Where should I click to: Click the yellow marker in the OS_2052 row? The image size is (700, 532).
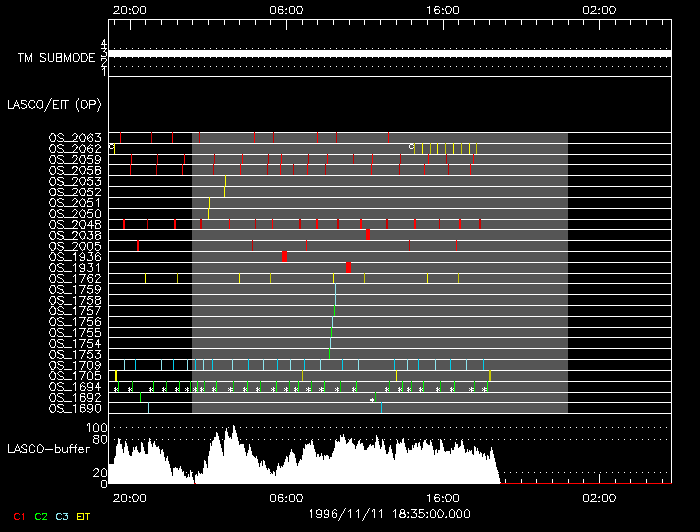(x=224, y=190)
